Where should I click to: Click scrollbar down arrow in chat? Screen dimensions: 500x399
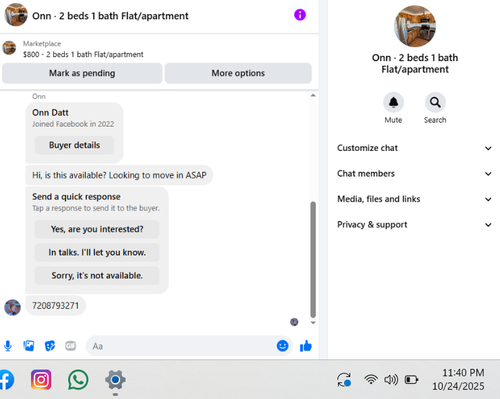[x=313, y=323]
